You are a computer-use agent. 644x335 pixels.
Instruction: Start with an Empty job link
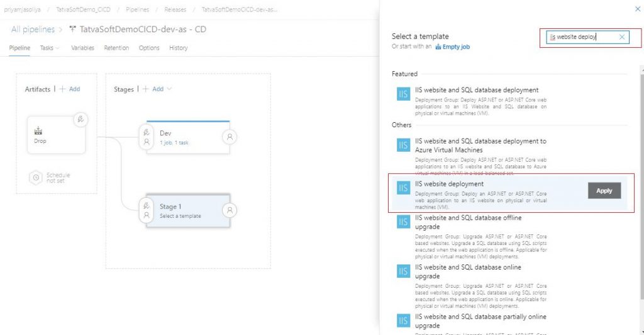coord(456,47)
